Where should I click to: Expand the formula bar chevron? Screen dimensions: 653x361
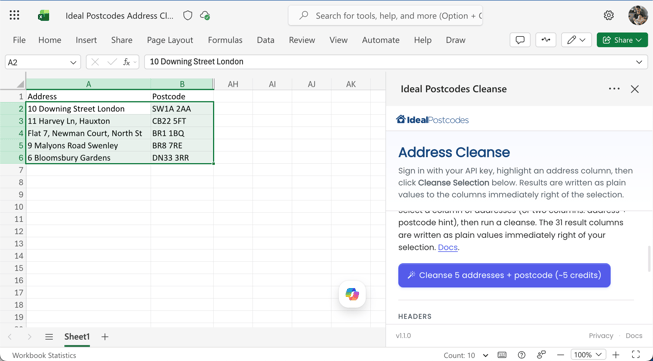coord(639,62)
